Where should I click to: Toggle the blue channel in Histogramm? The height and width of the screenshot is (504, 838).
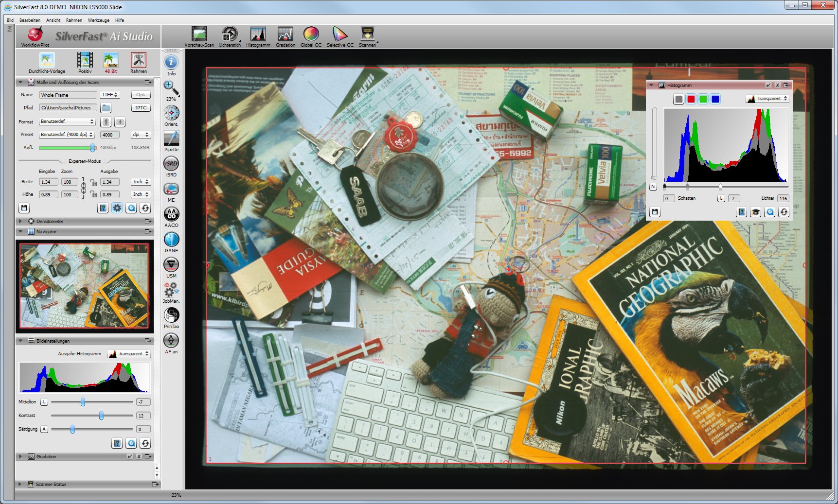715,99
